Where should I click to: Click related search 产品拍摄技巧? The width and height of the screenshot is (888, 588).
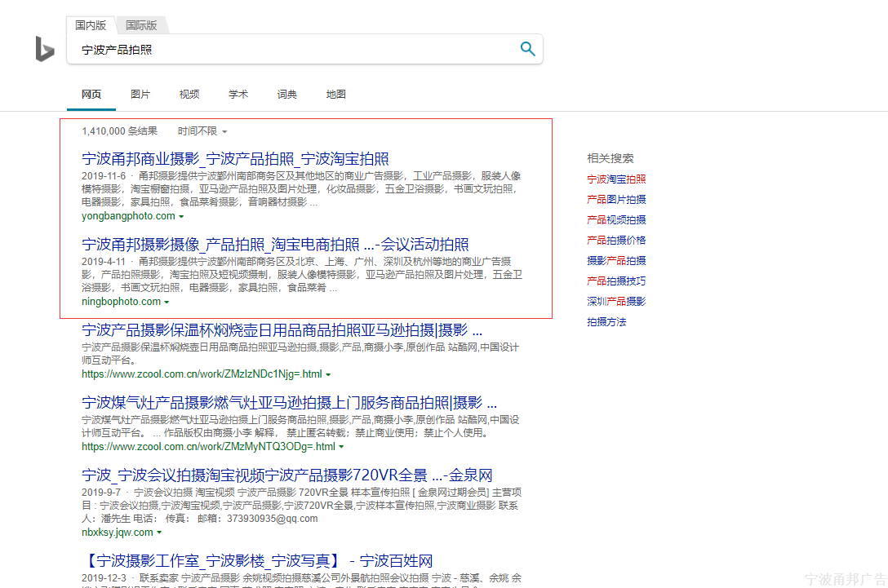pos(616,281)
